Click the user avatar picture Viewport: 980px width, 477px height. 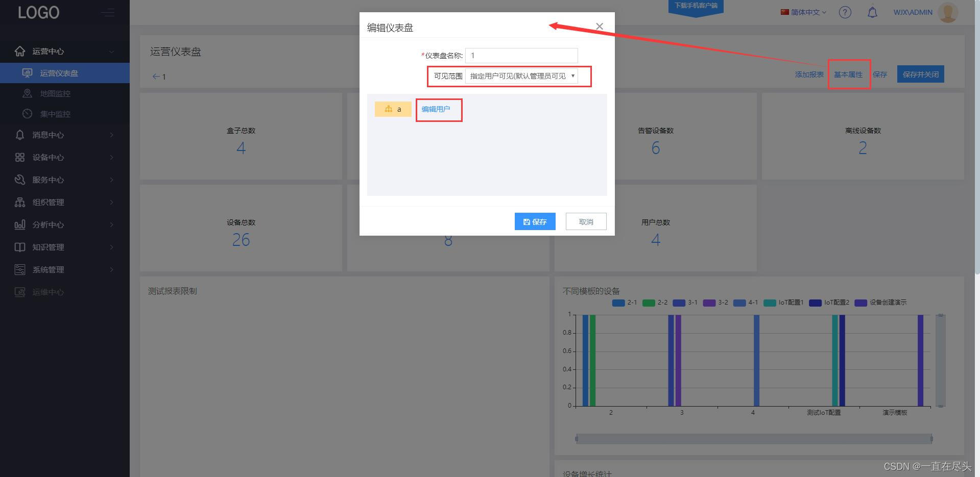click(948, 12)
